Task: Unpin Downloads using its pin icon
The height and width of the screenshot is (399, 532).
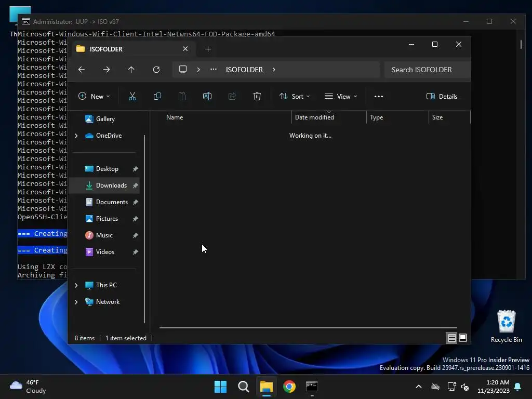Action: [x=136, y=185]
